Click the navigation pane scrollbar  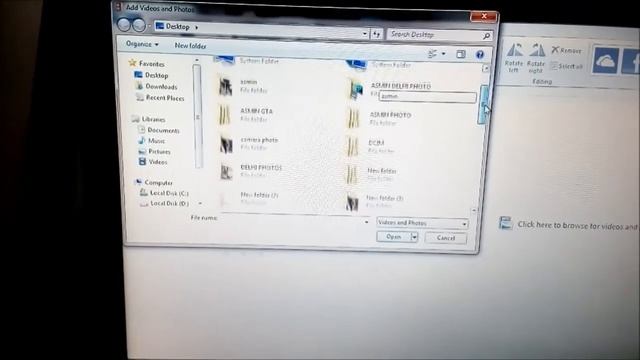pyautogui.click(x=198, y=116)
